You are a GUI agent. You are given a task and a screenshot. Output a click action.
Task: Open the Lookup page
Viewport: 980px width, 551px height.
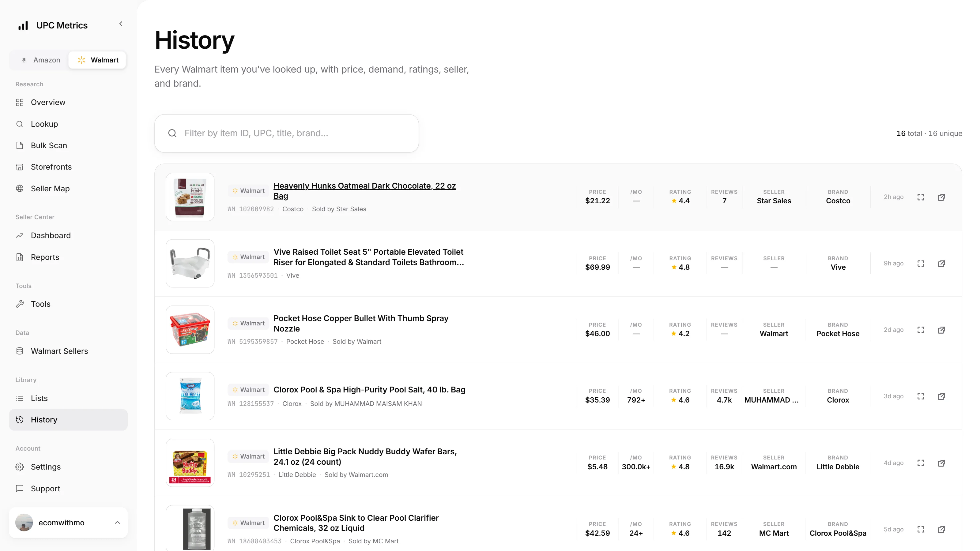pos(68,124)
